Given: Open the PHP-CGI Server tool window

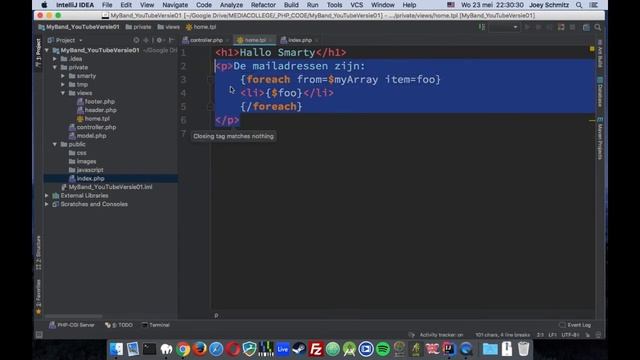Looking at the screenshot, I should click(72, 325).
